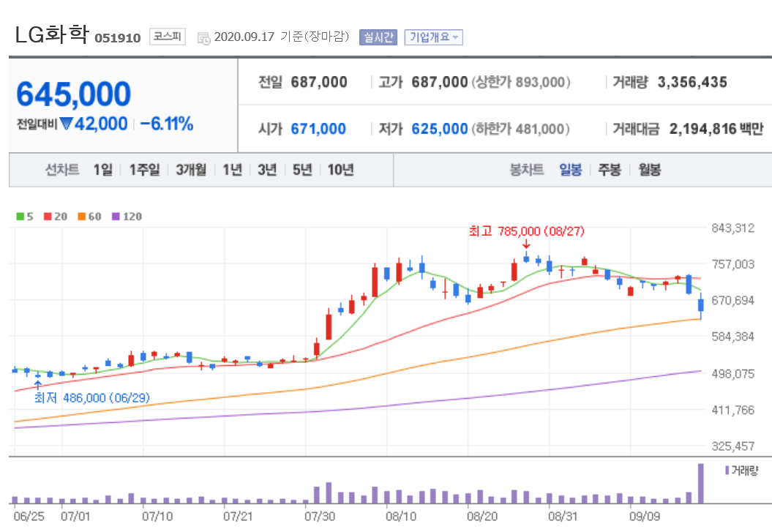Click the 상한가 893,000 text
This screenshot has height=532, width=772.
[521, 82]
